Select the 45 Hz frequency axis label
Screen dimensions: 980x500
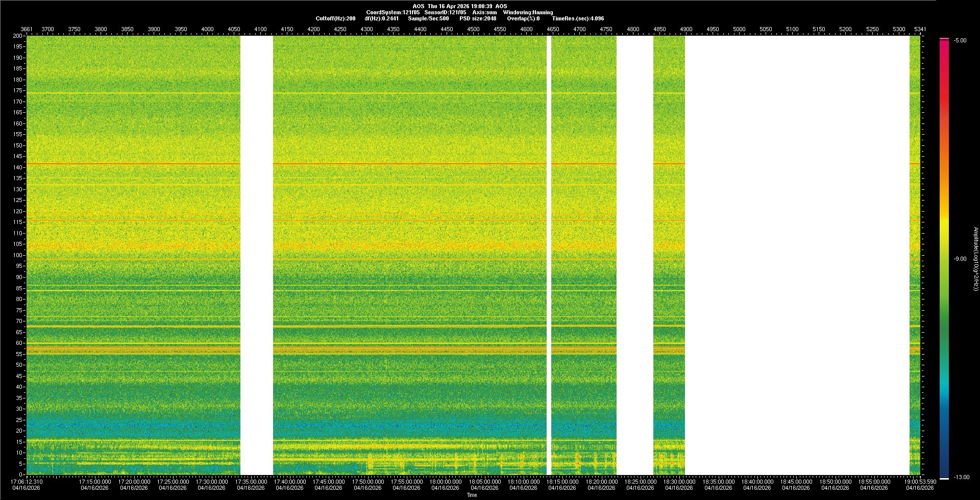pyautogui.click(x=19, y=376)
